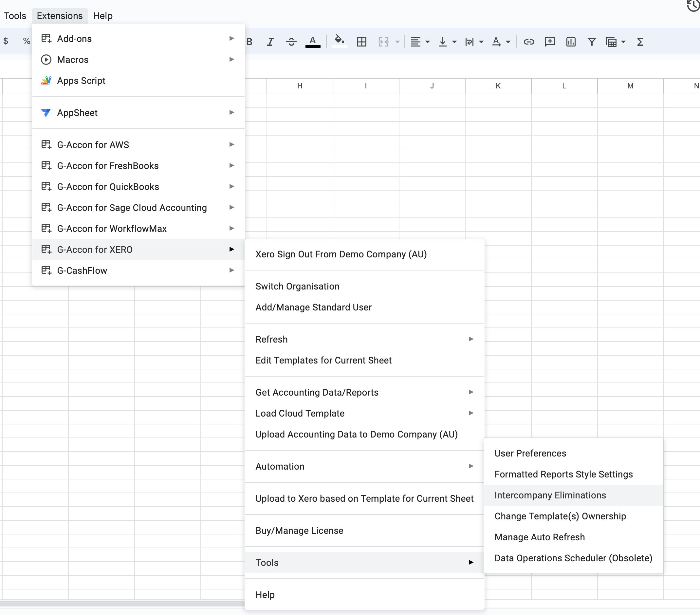Open Manage Auto Refresh
The width and height of the screenshot is (700, 615).
point(573,537)
